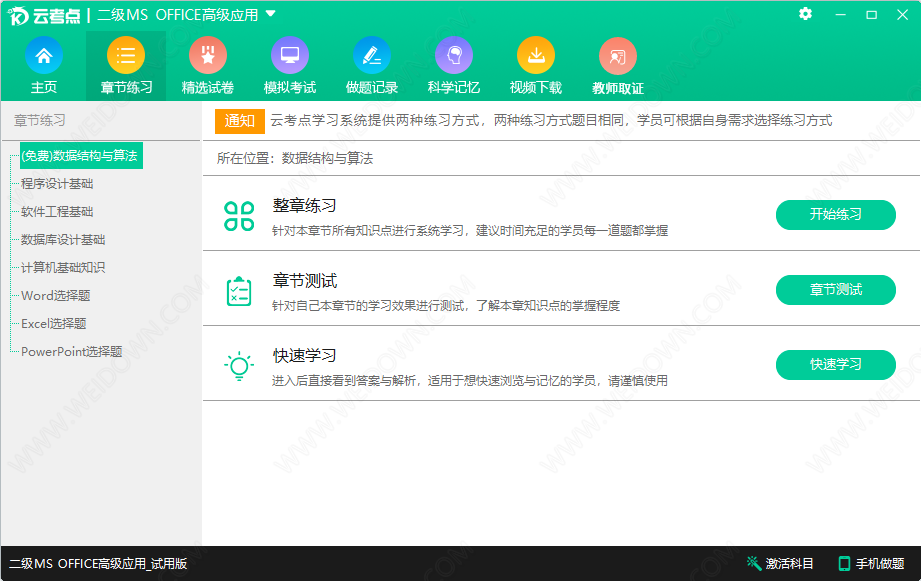921x581 pixels.
Task: Open the 做题记录 answer history icon
Action: point(372,56)
